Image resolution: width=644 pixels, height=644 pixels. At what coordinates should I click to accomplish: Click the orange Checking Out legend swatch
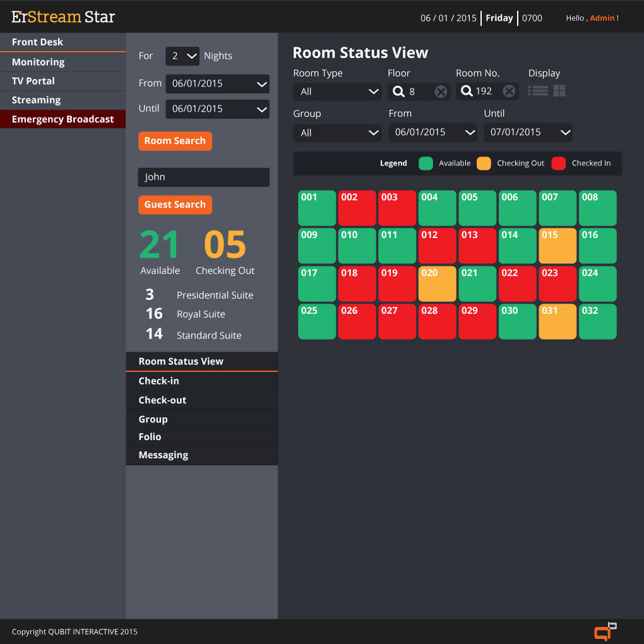pyautogui.click(x=484, y=164)
